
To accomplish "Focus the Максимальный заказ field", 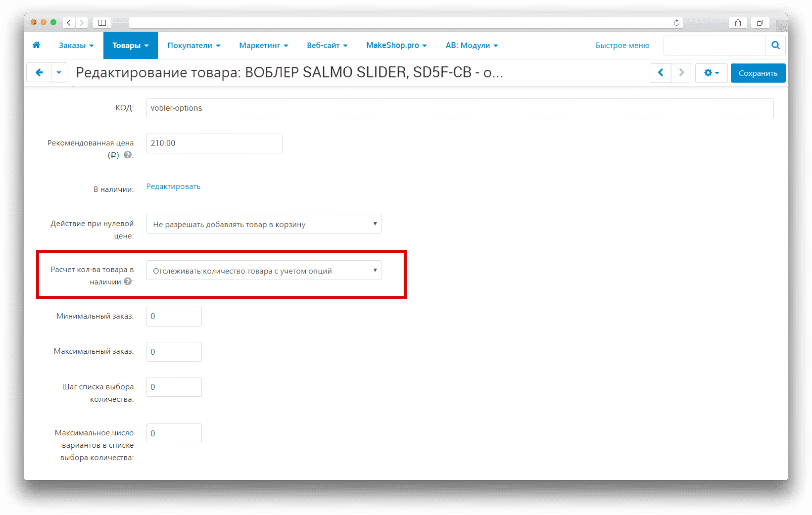I will click(174, 352).
